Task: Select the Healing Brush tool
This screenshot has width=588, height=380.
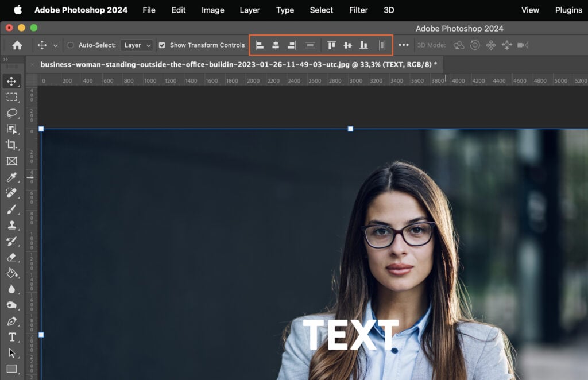Action: [x=13, y=193]
